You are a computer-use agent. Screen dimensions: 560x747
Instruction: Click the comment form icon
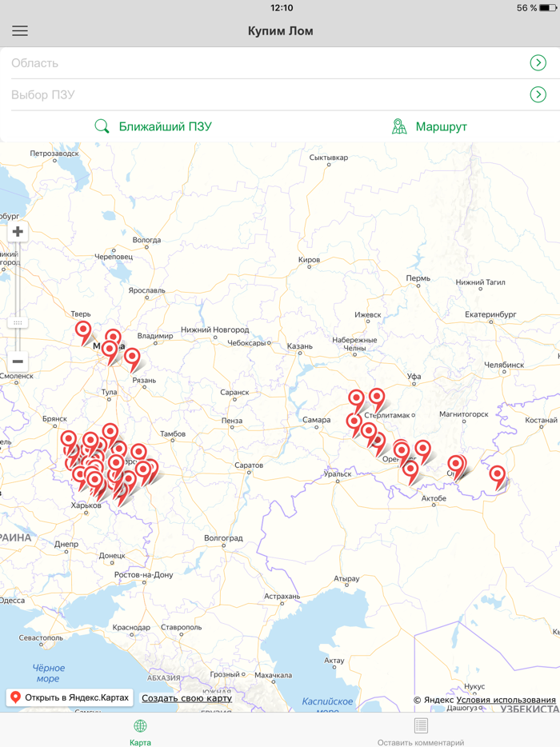coord(420,725)
